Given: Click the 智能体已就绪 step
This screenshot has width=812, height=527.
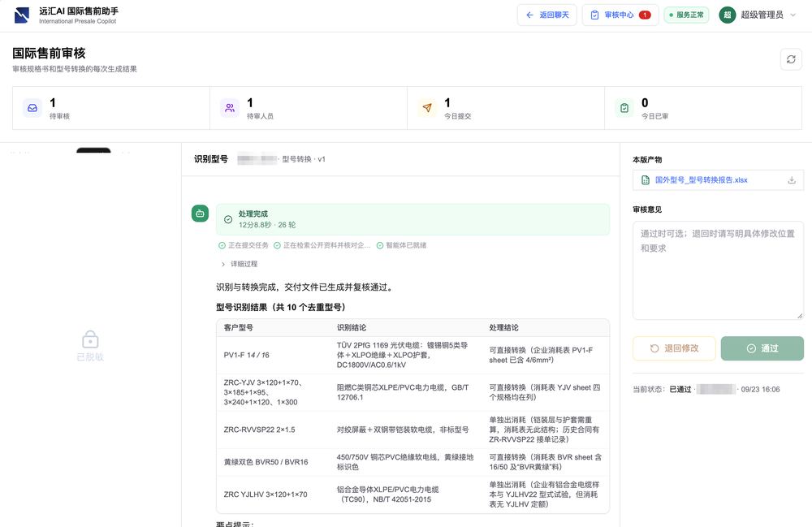Looking at the screenshot, I should [401, 245].
